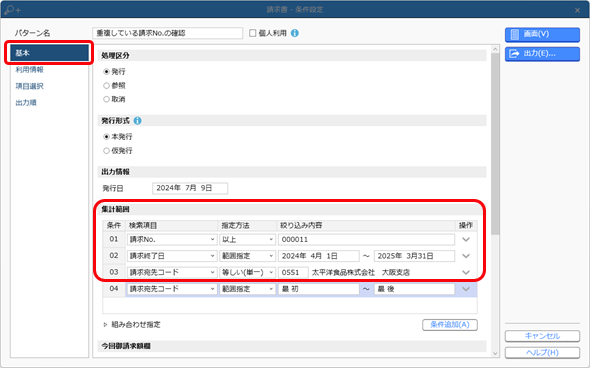This screenshot has height=368, width=590.
Task: Choose the 本発行 radio option
Action: coord(106,137)
